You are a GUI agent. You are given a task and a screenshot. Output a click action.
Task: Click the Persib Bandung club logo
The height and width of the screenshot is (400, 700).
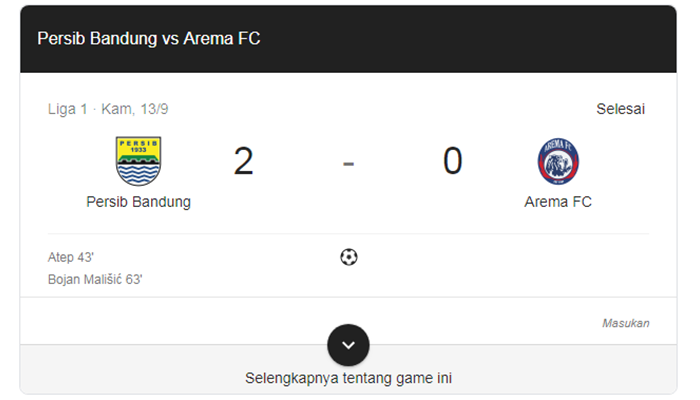[x=138, y=161]
